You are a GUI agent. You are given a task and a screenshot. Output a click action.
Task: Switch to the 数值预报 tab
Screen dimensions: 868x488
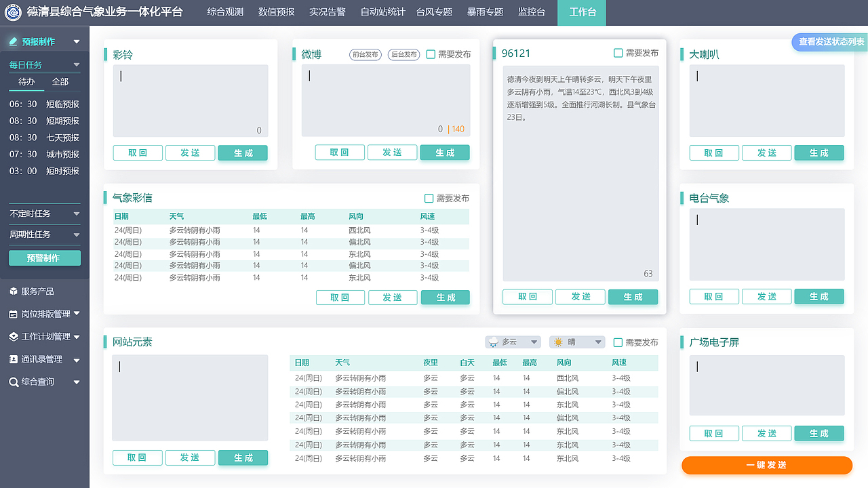277,12
